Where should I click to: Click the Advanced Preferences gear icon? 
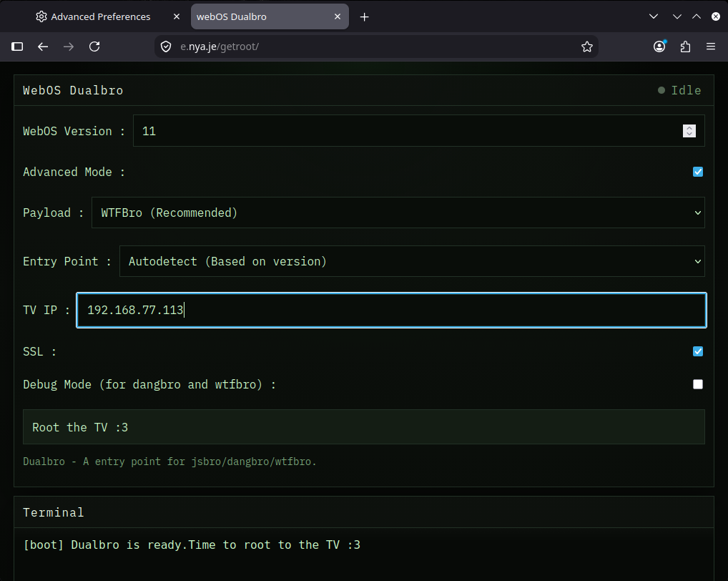tap(41, 16)
